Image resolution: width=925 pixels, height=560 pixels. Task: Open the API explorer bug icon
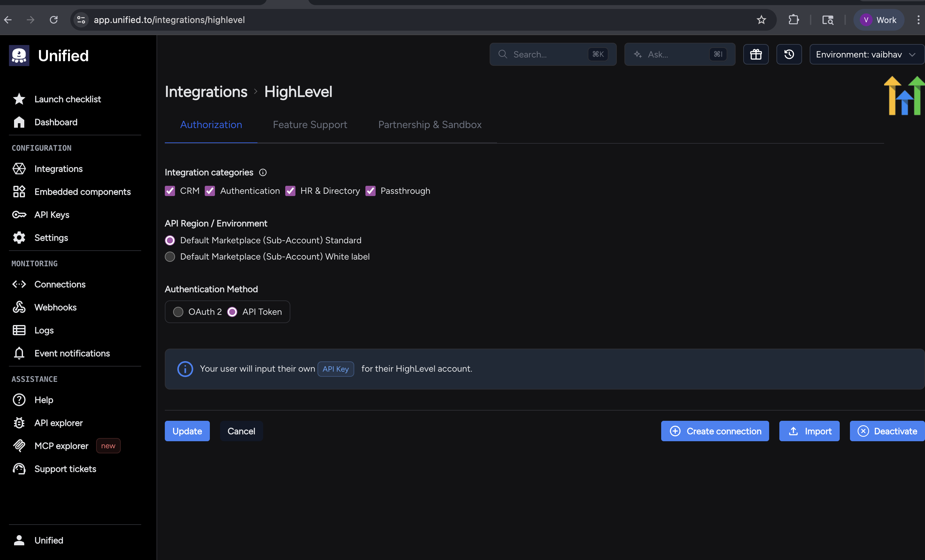click(x=19, y=423)
